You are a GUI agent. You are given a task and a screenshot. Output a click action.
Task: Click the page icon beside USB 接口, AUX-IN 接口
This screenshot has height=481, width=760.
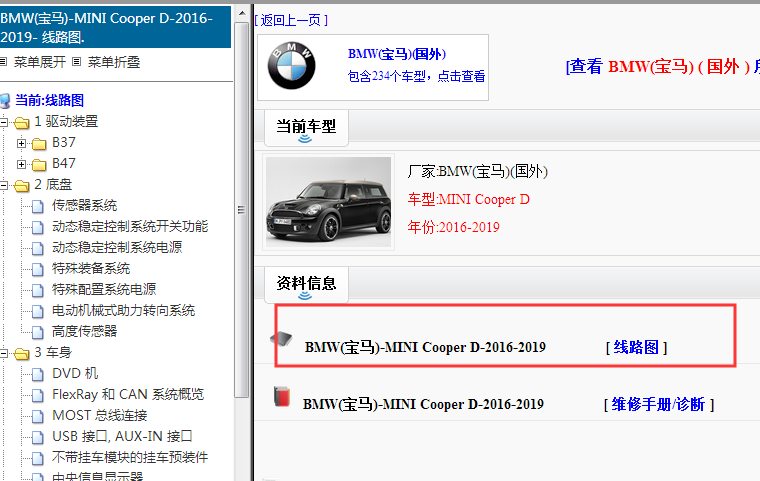(38, 437)
